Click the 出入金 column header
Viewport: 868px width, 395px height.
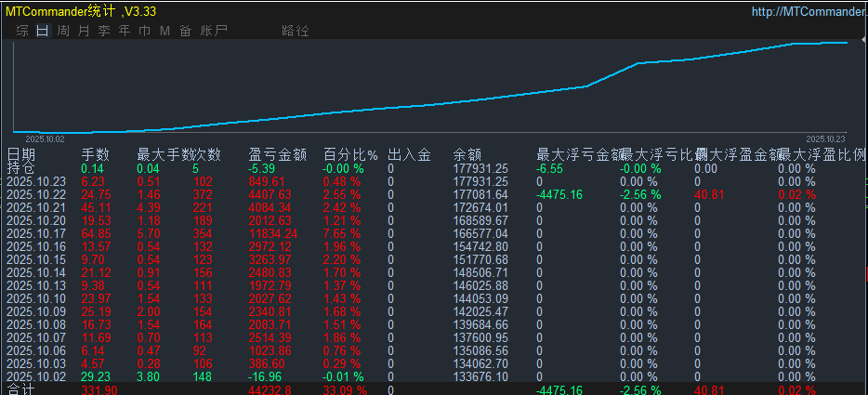[409, 154]
